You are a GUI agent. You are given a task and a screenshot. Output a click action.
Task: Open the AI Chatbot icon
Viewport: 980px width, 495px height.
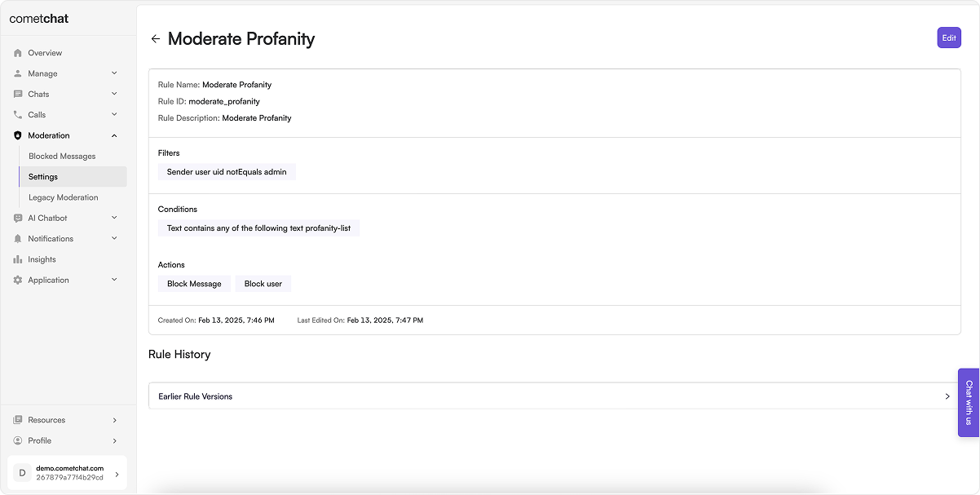(18, 218)
